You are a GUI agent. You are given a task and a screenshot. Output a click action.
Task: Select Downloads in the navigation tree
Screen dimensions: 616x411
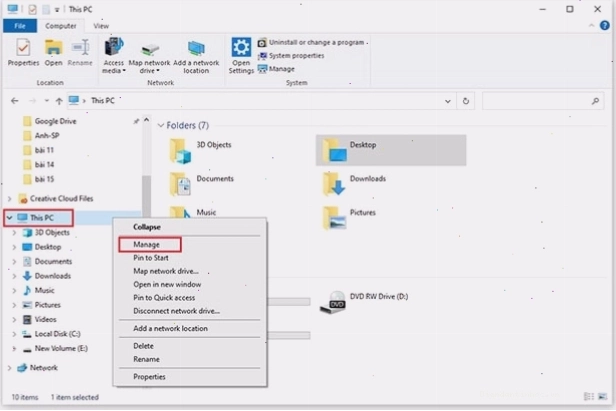coord(47,276)
